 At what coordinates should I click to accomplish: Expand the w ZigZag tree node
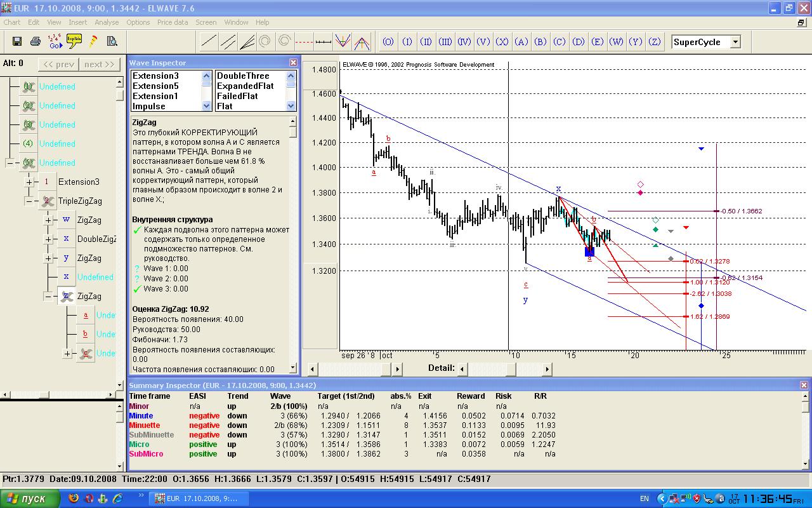coord(48,220)
